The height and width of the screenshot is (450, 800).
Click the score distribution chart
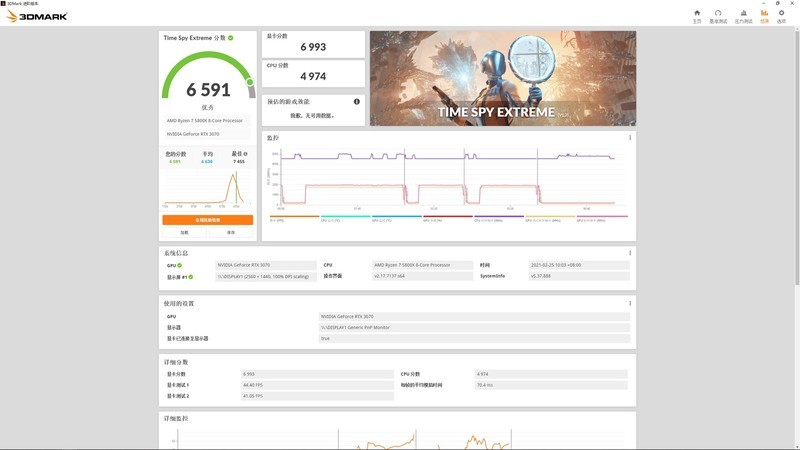pyautogui.click(x=208, y=188)
